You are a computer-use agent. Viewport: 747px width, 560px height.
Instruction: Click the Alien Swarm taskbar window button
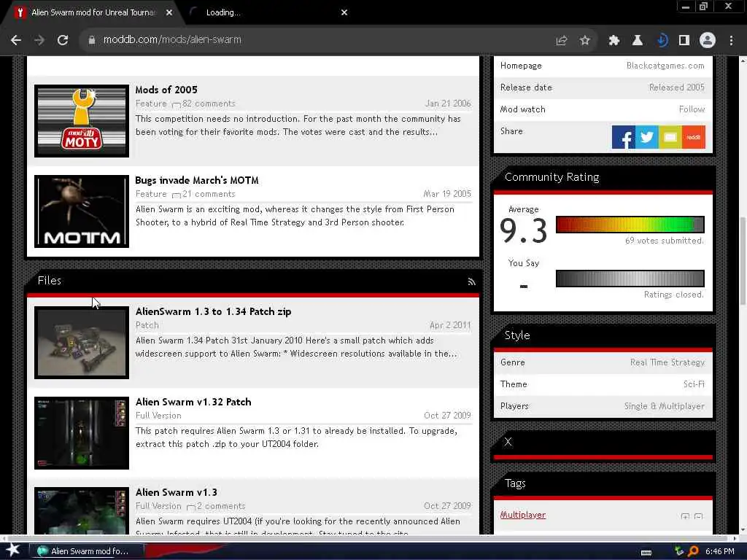(86, 551)
